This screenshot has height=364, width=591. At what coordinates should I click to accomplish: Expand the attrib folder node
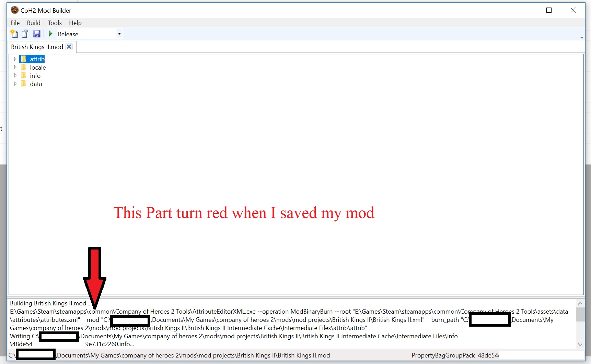click(15, 59)
